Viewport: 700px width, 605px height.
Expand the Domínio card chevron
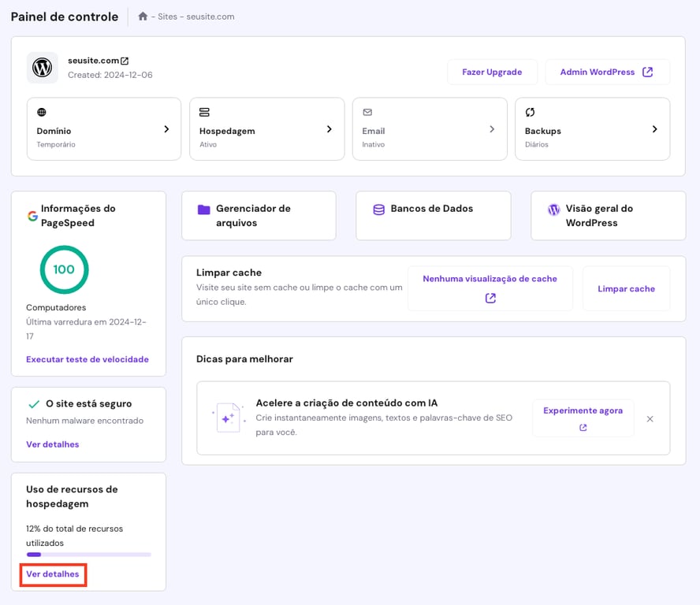(x=166, y=129)
